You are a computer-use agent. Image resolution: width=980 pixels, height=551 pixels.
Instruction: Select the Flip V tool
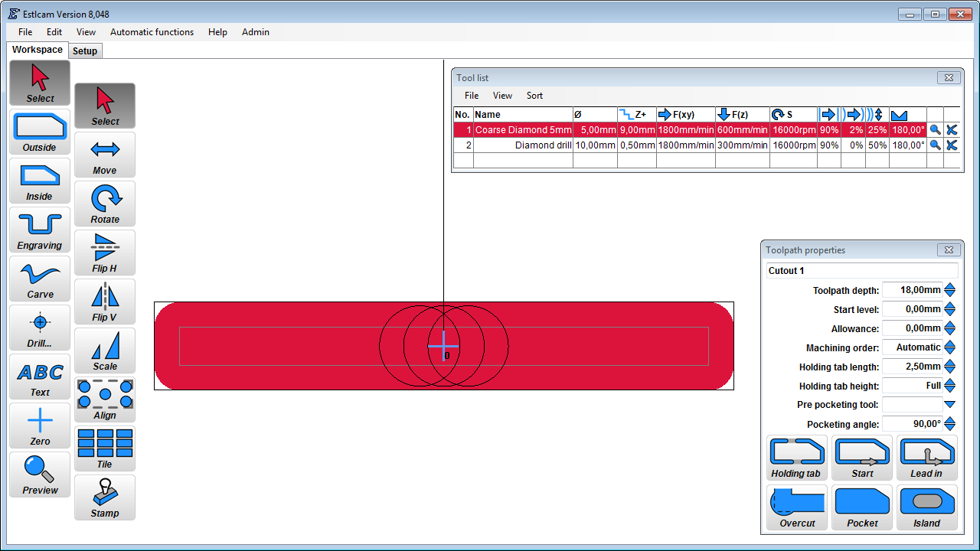point(105,302)
